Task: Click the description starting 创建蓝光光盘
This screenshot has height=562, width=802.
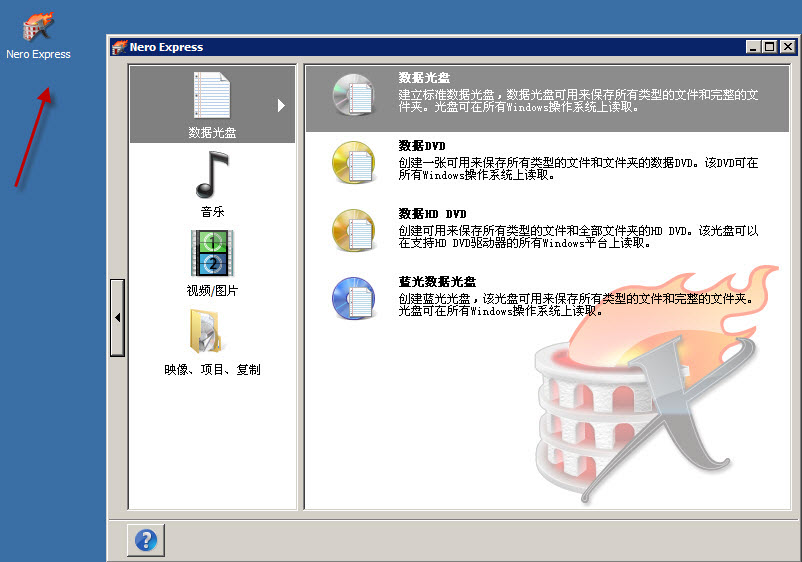Action: pos(575,305)
